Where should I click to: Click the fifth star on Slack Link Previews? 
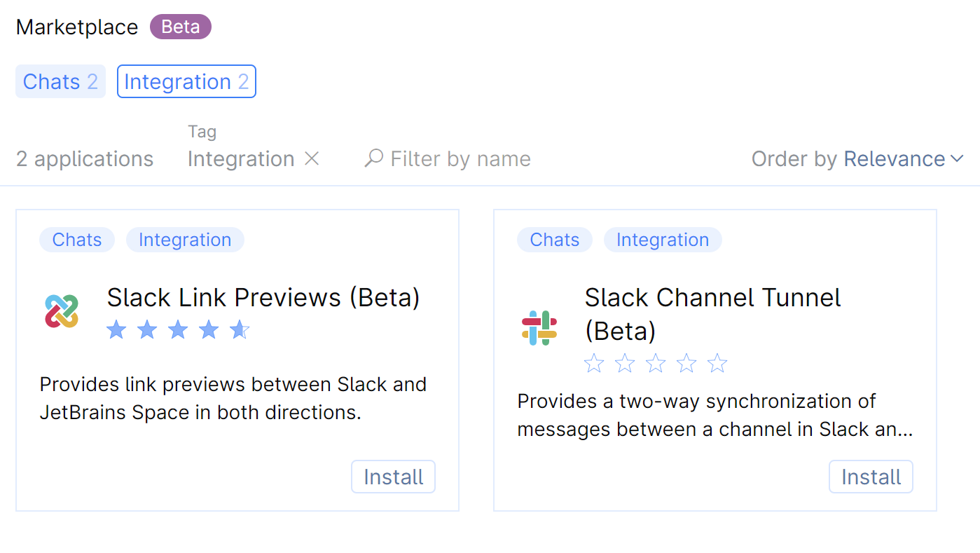pyautogui.click(x=239, y=329)
